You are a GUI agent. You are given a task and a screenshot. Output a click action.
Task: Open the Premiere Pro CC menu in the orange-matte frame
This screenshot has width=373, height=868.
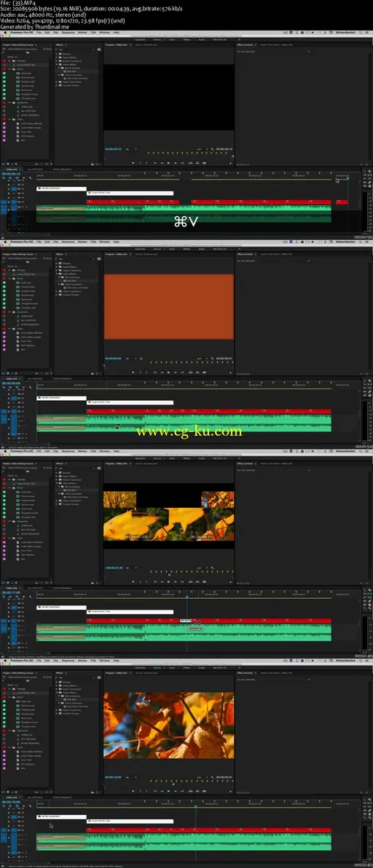pos(22,242)
